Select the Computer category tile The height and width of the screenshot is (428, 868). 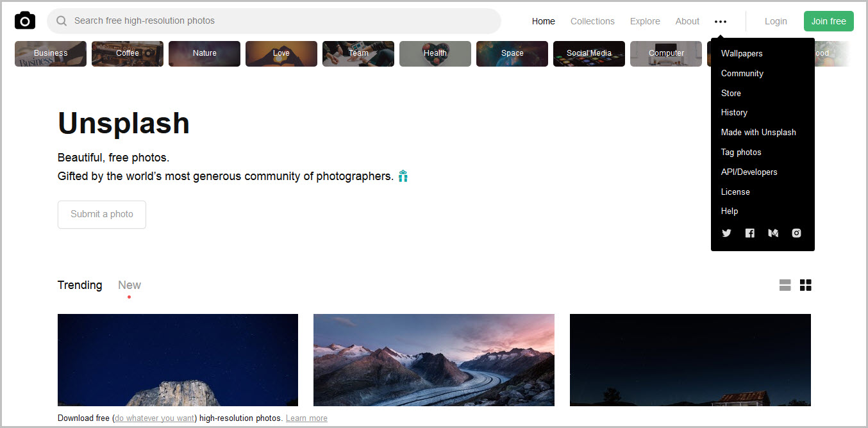point(666,54)
